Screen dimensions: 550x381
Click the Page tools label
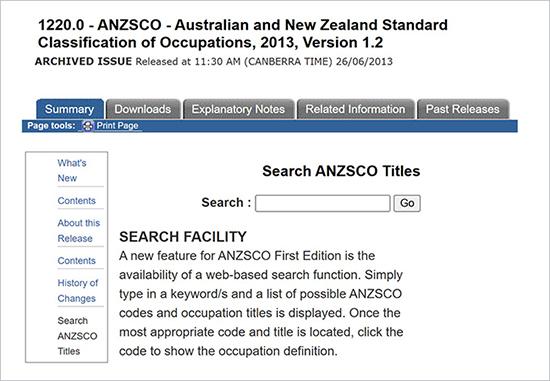[51, 126]
